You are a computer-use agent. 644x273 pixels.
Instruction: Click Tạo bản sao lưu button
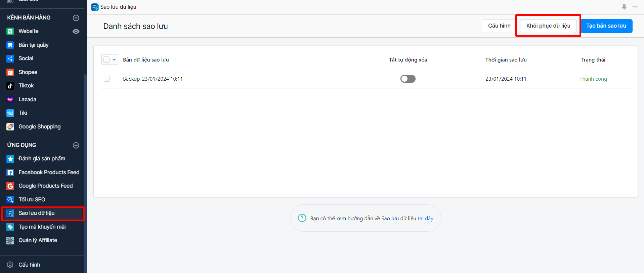(606, 26)
